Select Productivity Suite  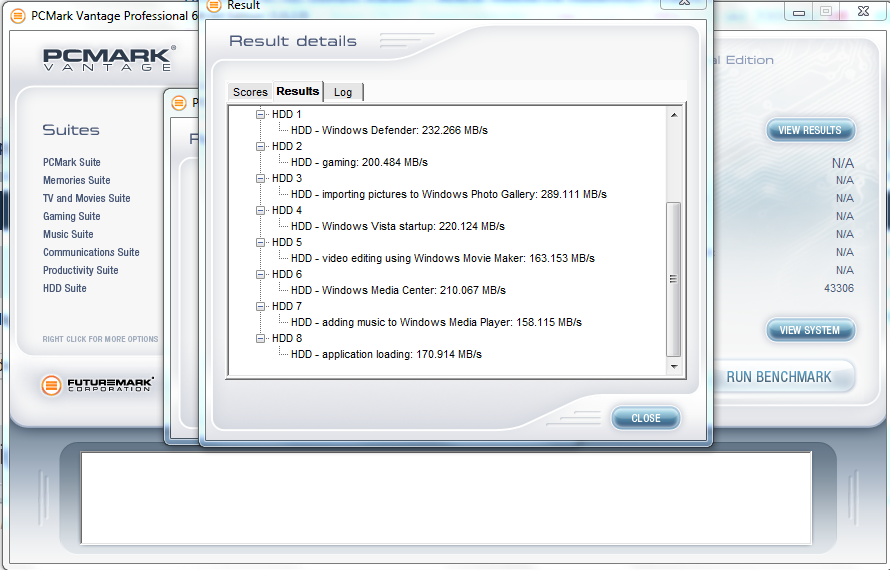click(x=81, y=270)
